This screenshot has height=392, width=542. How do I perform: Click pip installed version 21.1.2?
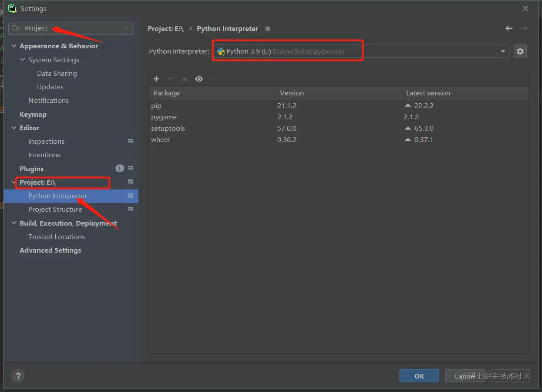286,105
